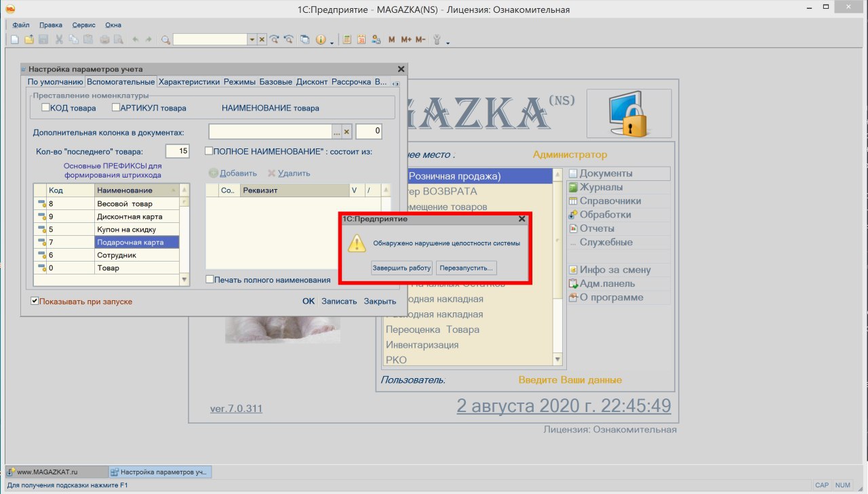The height and width of the screenshot is (494, 868).
Task: Click the Open file toolbar icon
Action: pyautogui.click(x=28, y=40)
